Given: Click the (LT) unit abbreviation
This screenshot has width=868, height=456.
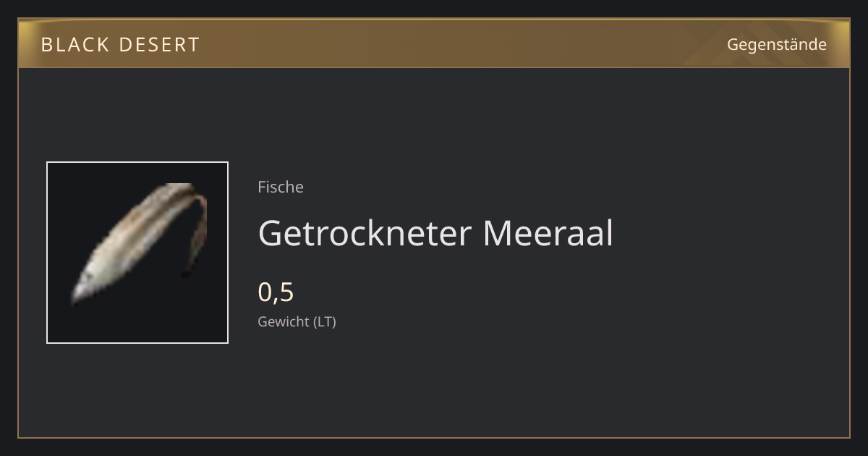Looking at the screenshot, I should point(325,322).
